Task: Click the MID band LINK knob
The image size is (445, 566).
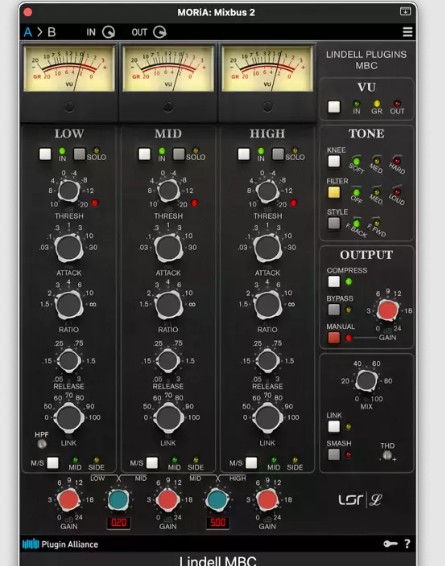Action: tap(168, 418)
